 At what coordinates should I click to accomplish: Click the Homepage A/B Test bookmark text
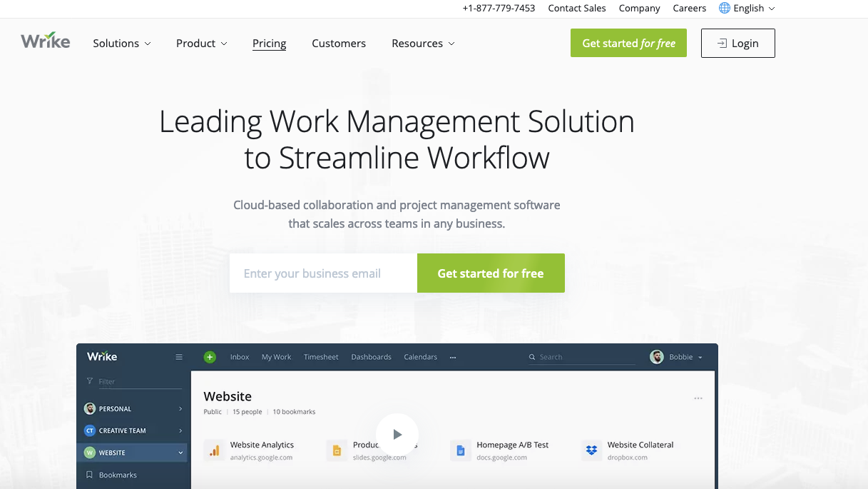pyautogui.click(x=513, y=445)
